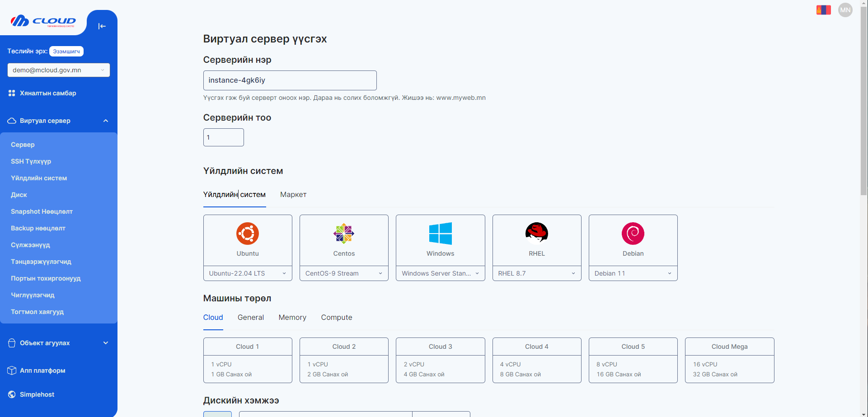Click the server name input field
This screenshot has height=417, width=868.
pyautogui.click(x=290, y=80)
